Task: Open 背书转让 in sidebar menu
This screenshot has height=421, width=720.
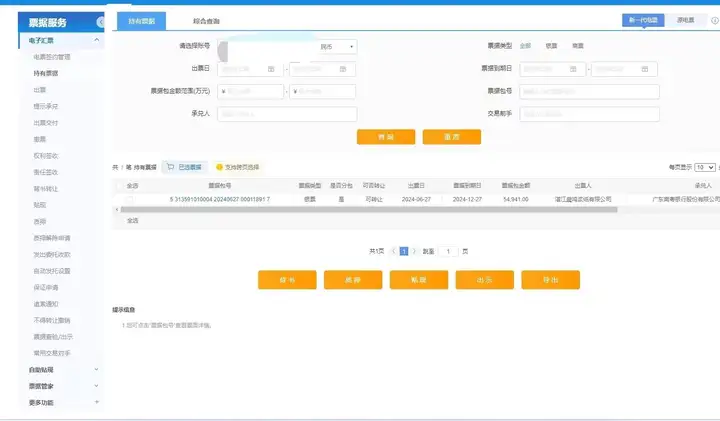Action: coord(46,189)
